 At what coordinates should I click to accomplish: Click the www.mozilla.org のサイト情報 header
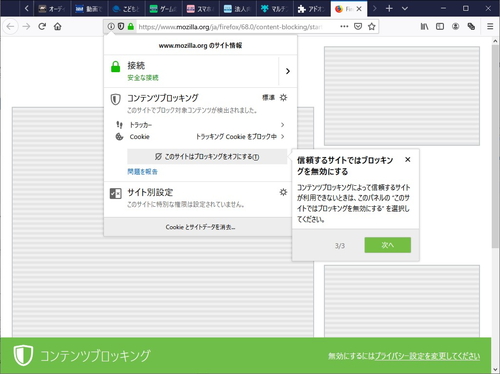(x=200, y=46)
